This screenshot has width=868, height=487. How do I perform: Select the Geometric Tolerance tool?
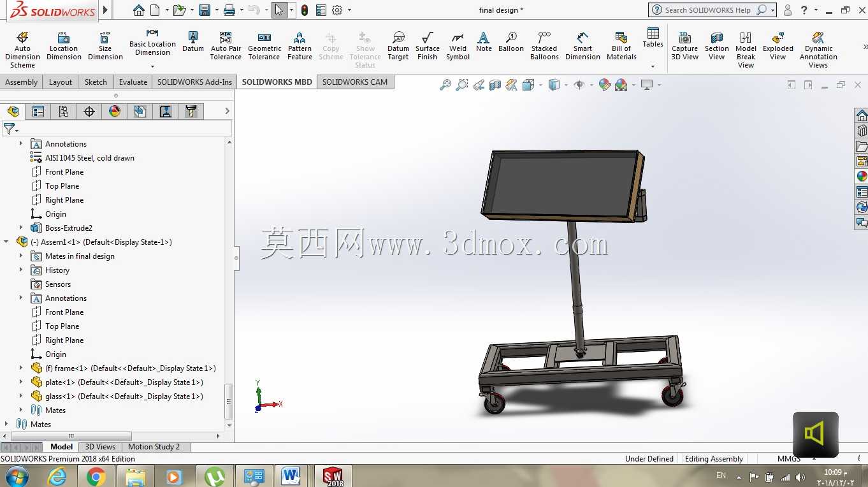(264, 46)
